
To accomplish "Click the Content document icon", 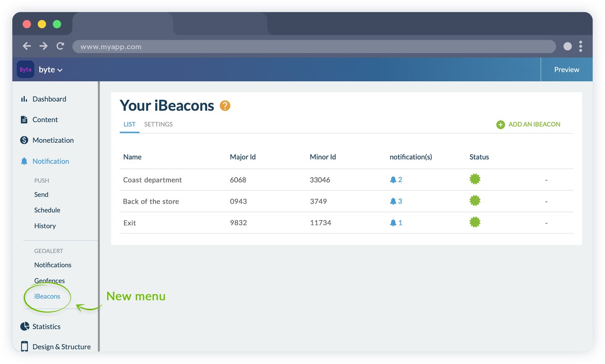I will click(x=24, y=120).
